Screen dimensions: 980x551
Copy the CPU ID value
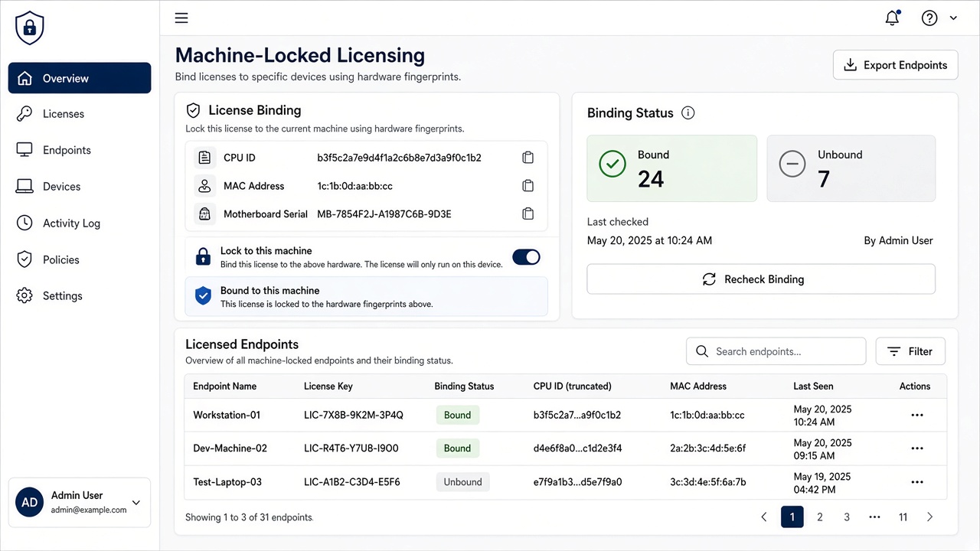[528, 158]
